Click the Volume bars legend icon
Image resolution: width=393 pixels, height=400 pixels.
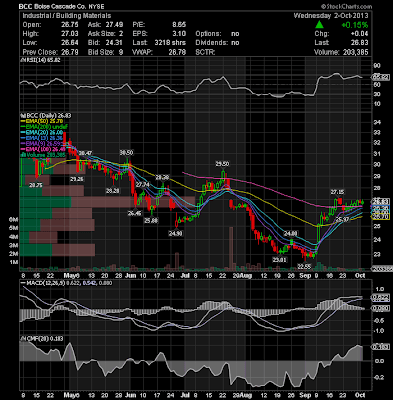pos(22,155)
